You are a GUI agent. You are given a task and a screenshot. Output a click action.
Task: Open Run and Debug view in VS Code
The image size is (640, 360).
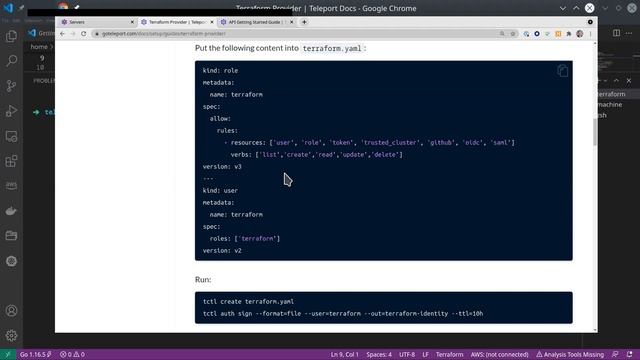coord(11,111)
